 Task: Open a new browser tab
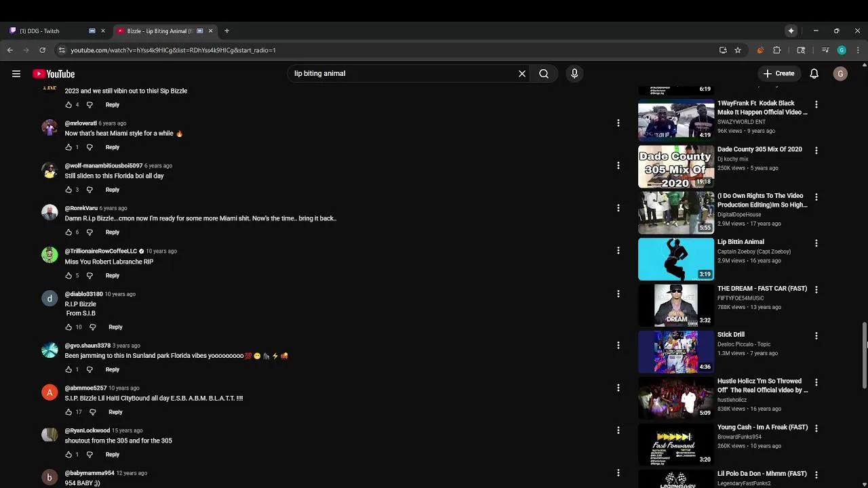pos(226,30)
